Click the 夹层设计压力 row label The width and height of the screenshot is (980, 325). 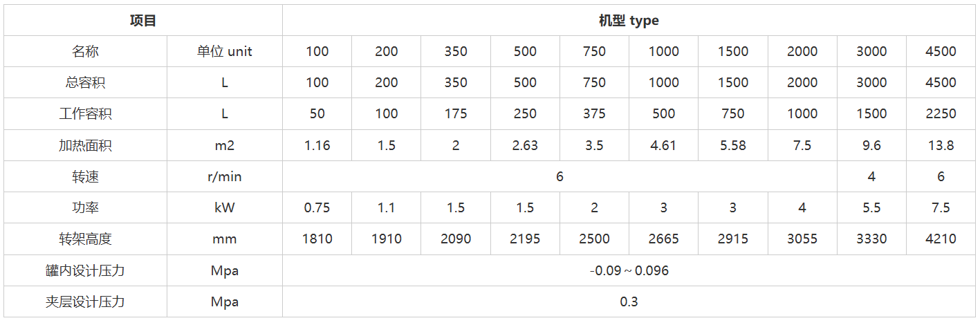85,302
